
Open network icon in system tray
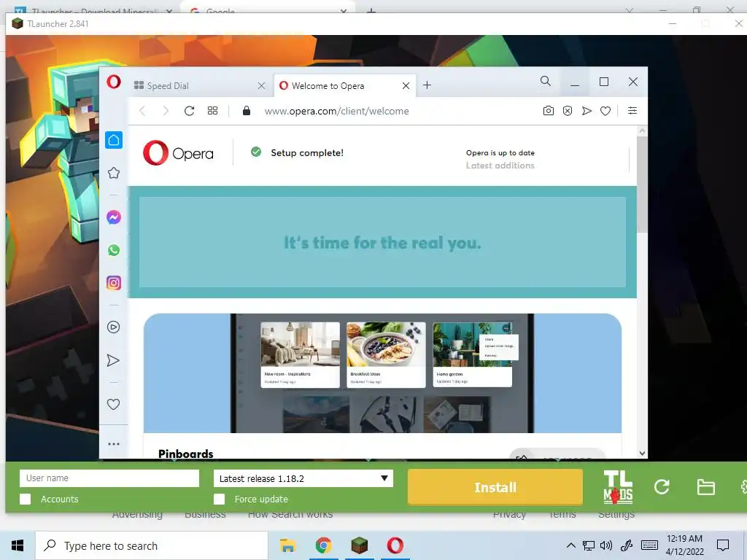point(589,545)
